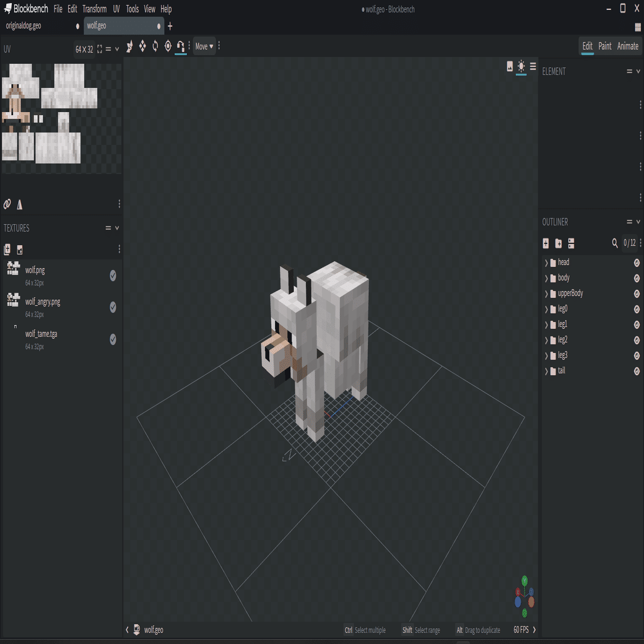Click the start screen grid icon at top right

[x=637, y=27]
